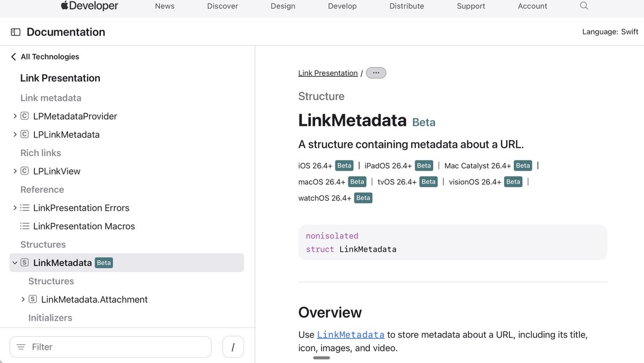Viewport: 644px width, 363px height.
Task: Click the 'Rich links' sidebar group label
Action: [x=41, y=153]
